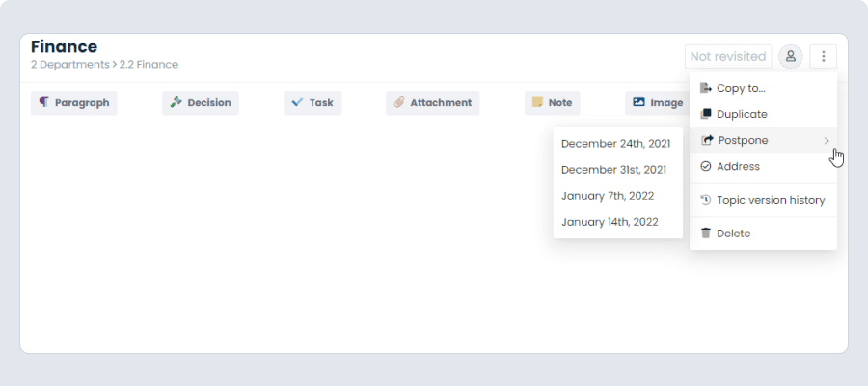
Task: Expand the Postpone submenu arrow
Action: [827, 141]
